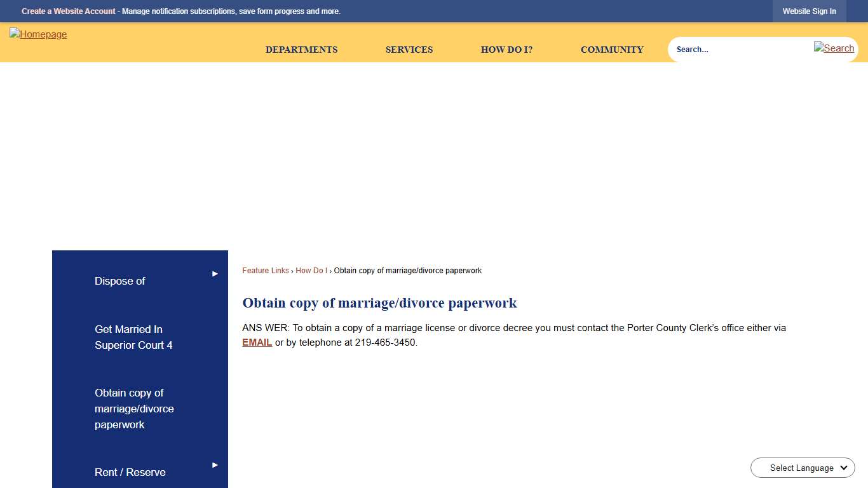Open the Feature Links breadcrumb
The image size is (868, 488).
coord(265,270)
